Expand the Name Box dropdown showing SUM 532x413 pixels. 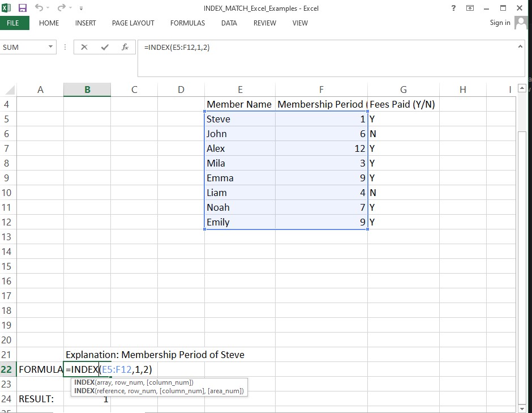click(51, 48)
